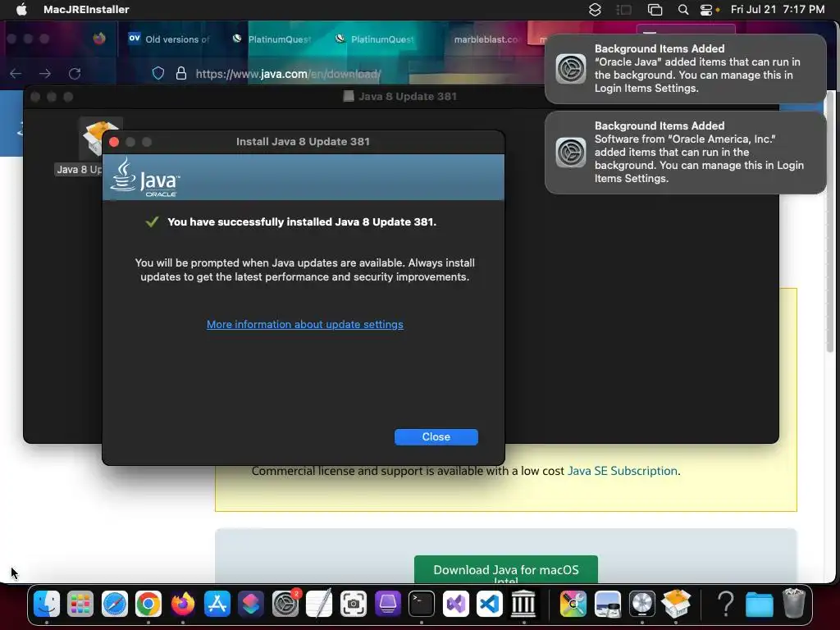Click Oracle America, Inc. notification

pos(685,152)
